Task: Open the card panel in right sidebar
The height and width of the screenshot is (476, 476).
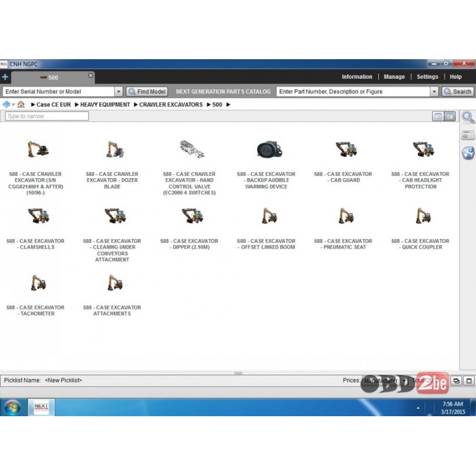Action: [x=468, y=135]
